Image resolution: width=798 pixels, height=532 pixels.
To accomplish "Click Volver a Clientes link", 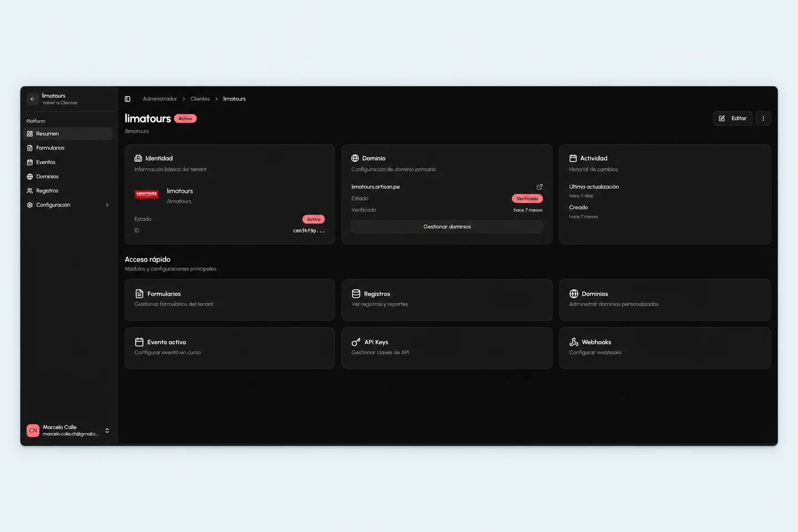I will [x=60, y=103].
